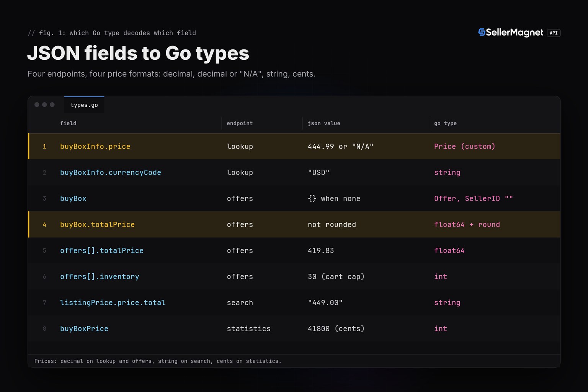The width and height of the screenshot is (588, 392).
Task: Select the types.go tab
Action: point(84,105)
